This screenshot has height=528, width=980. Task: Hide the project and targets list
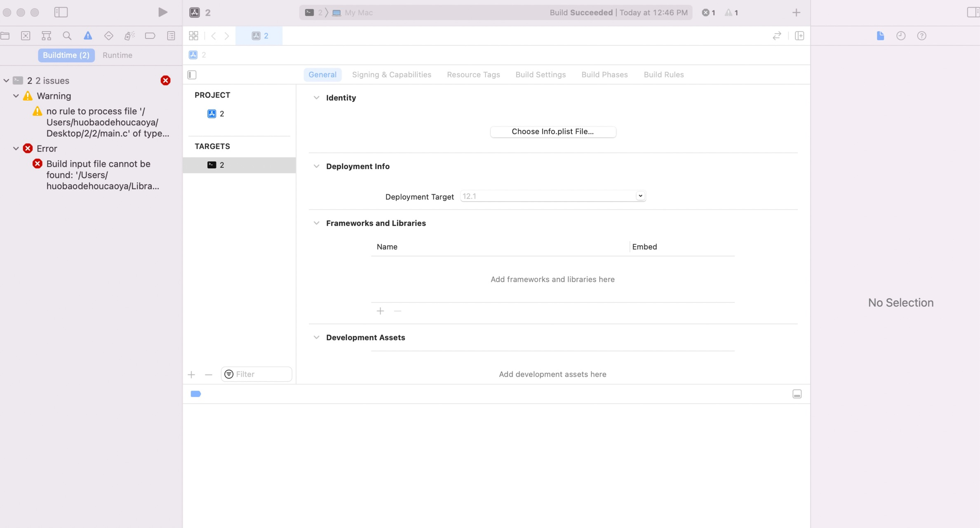point(192,75)
